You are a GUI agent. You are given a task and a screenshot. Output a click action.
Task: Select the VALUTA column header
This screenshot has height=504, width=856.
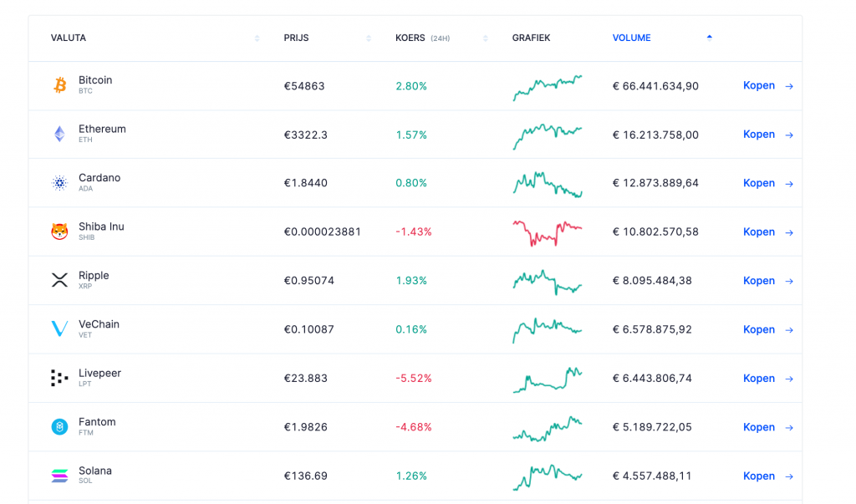click(x=69, y=38)
